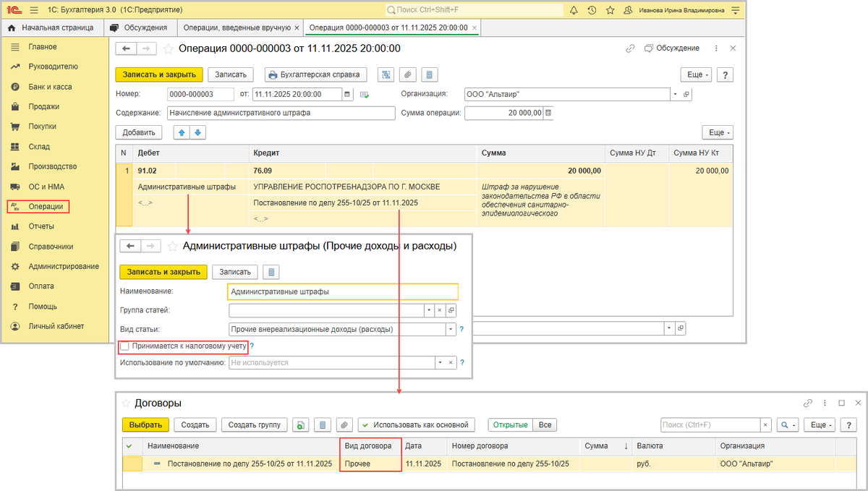The height and width of the screenshot is (491, 868).
Task: Open Операции section in sidebar
Action: click(x=38, y=206)
